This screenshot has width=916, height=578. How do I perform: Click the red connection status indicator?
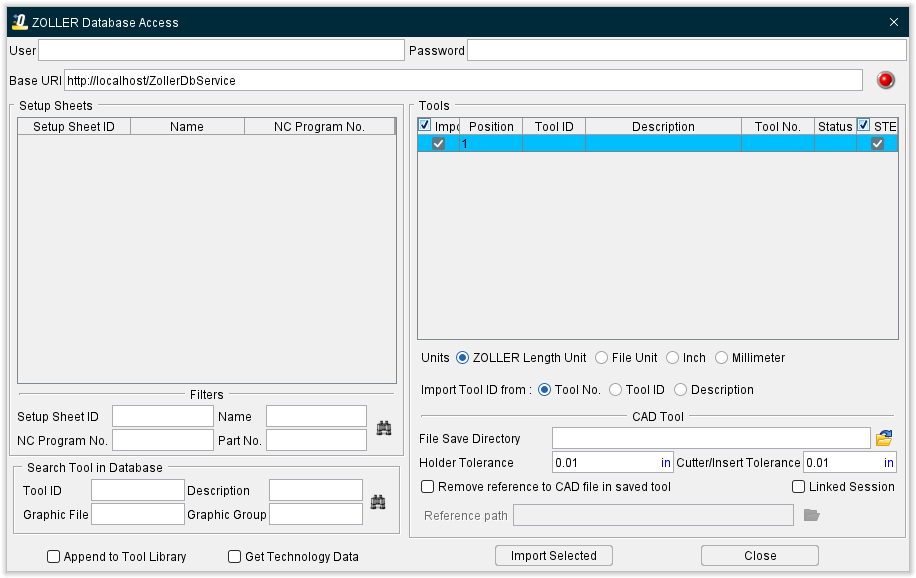pos(886,80)
